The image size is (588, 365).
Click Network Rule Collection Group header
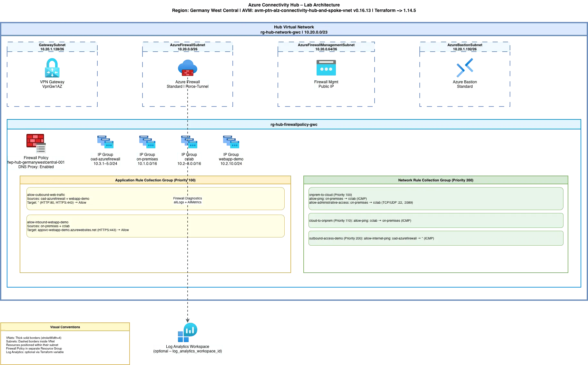tap(436, 180)
